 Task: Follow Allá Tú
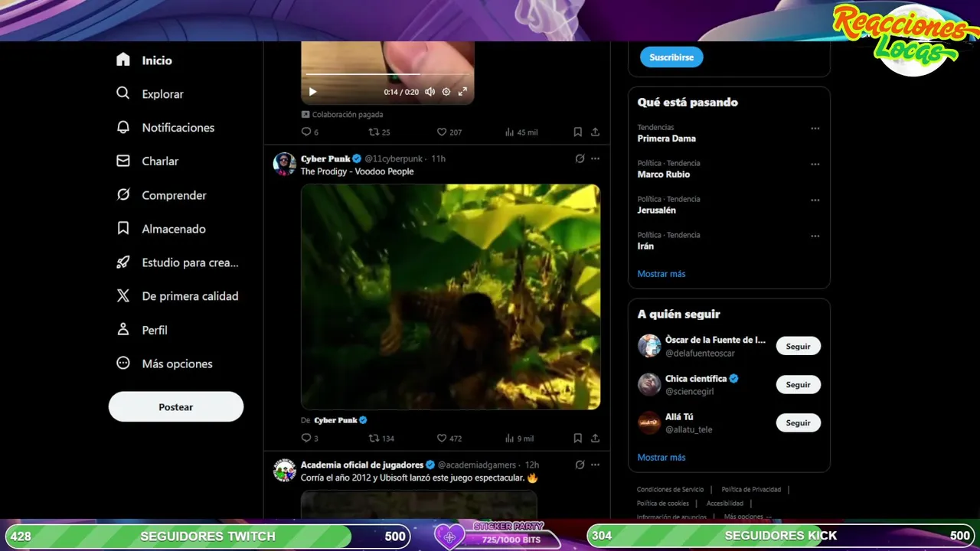798,422
